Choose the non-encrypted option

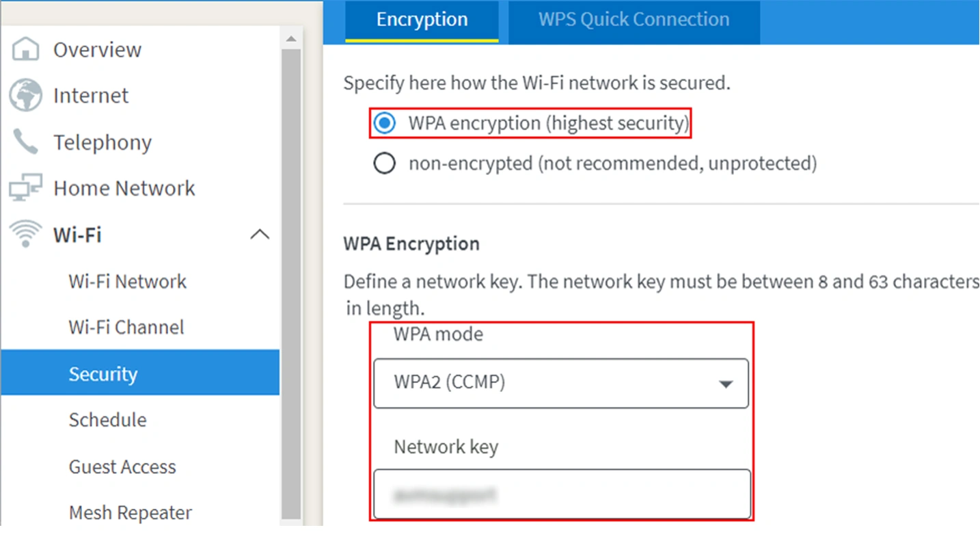[x=385, y=163]
